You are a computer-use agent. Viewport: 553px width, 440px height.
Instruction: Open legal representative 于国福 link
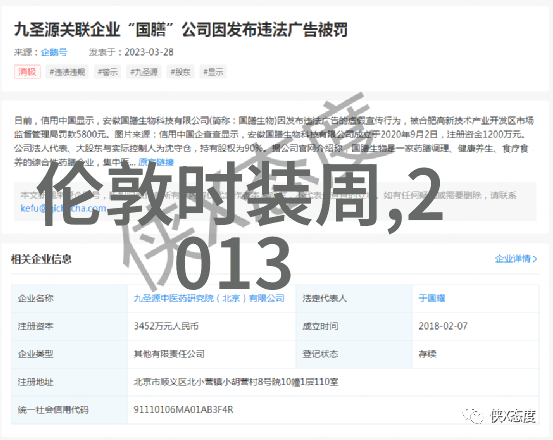[x=432, y=298]
